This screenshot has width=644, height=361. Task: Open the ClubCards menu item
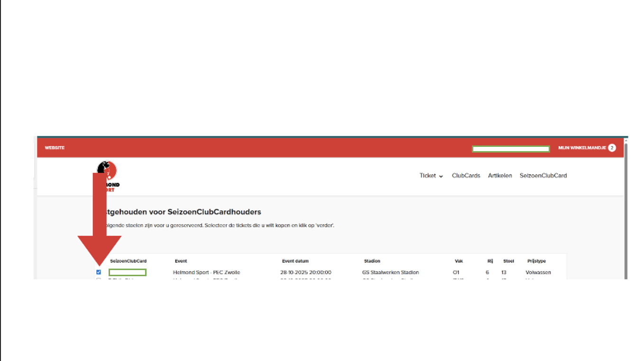click(x=466, y=176)
